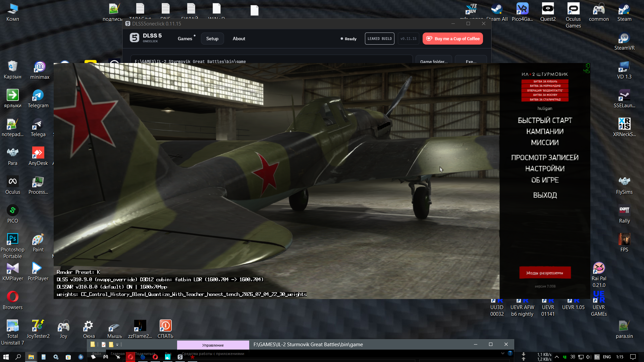Viewport: 644px width, 362px height.
Task: Select ОБ ИГРЕ in the game menu
Action: point(545,180)
